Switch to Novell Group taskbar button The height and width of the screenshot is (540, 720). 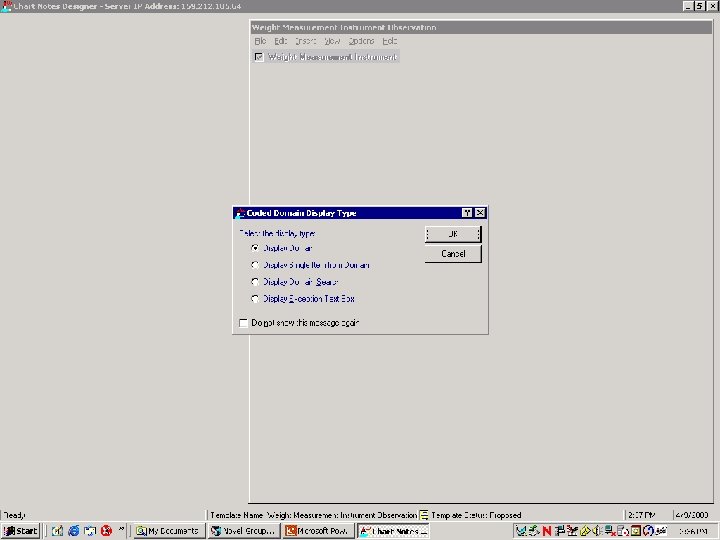pos(244,531)
